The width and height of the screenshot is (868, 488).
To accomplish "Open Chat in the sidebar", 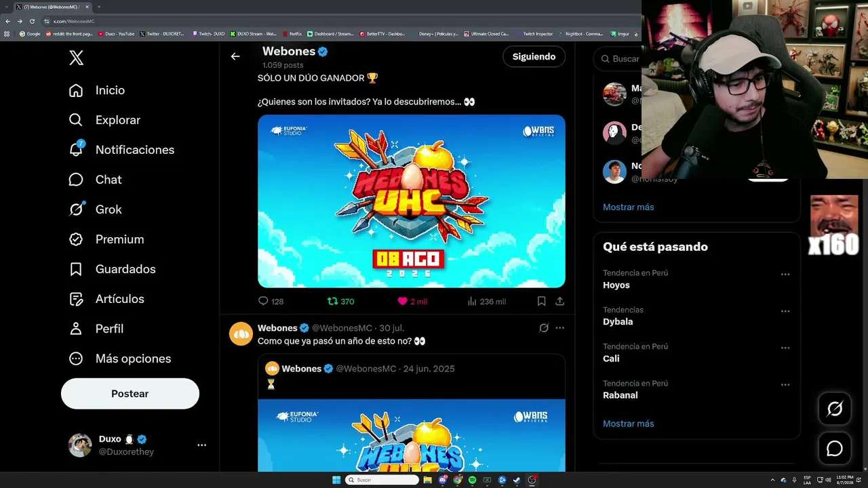I will pos(96,180).
